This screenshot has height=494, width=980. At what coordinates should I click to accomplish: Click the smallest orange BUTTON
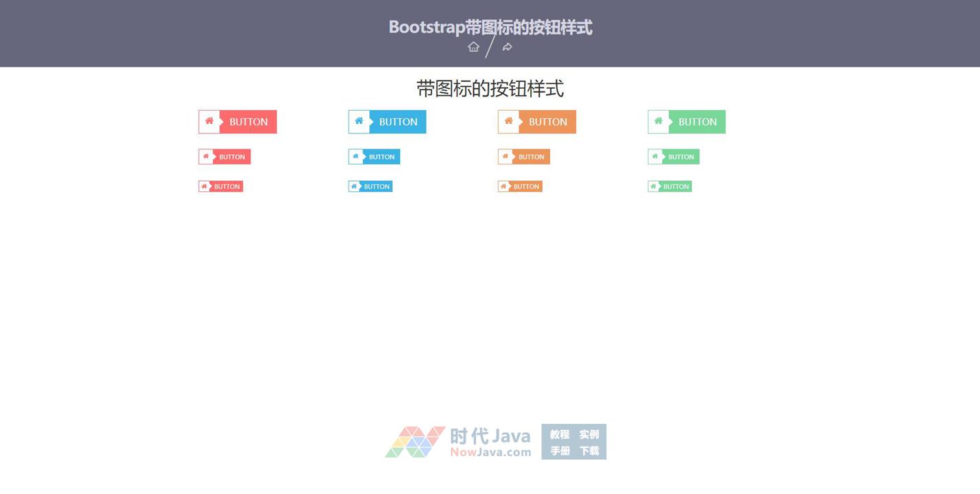[520, 186]
